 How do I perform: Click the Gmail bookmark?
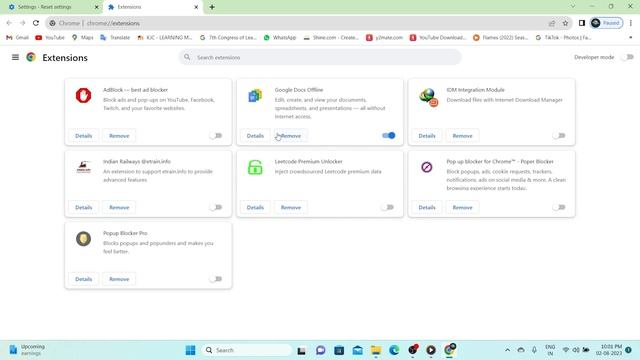(x=18, y=38)
